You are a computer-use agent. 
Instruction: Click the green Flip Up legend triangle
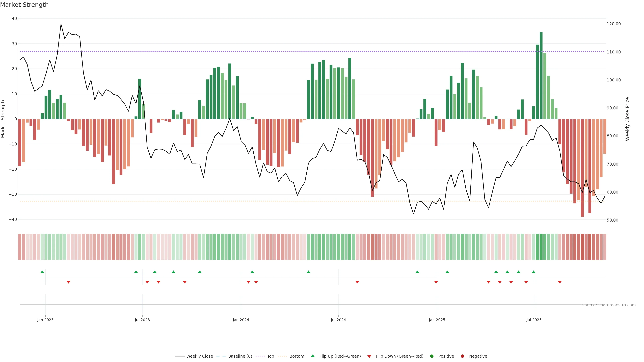click(312, 356)
